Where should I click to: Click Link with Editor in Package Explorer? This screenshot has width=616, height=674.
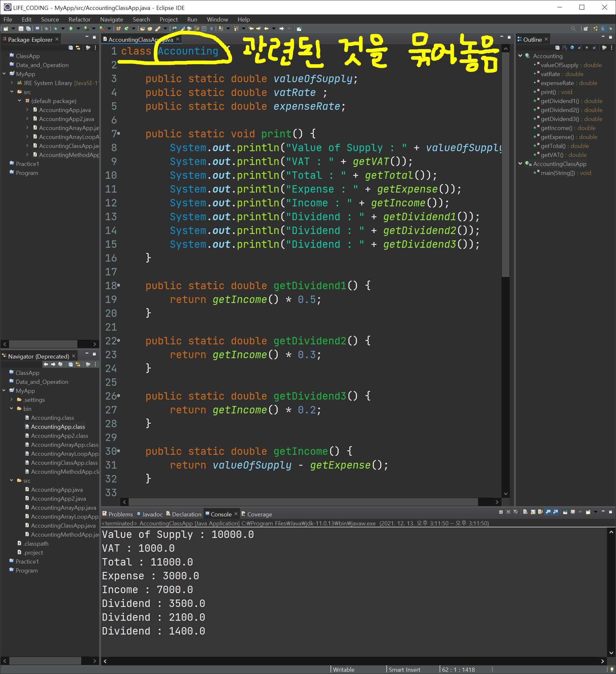(x=78, y=48)
